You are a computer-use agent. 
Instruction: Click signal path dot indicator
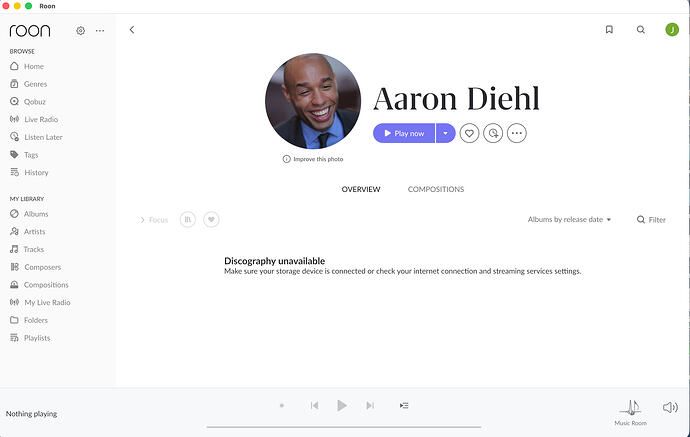(x=282, y=405)
